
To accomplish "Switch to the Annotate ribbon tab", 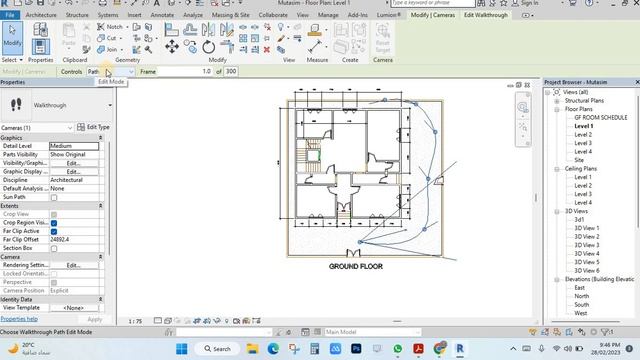I will [x=162, y=15].
